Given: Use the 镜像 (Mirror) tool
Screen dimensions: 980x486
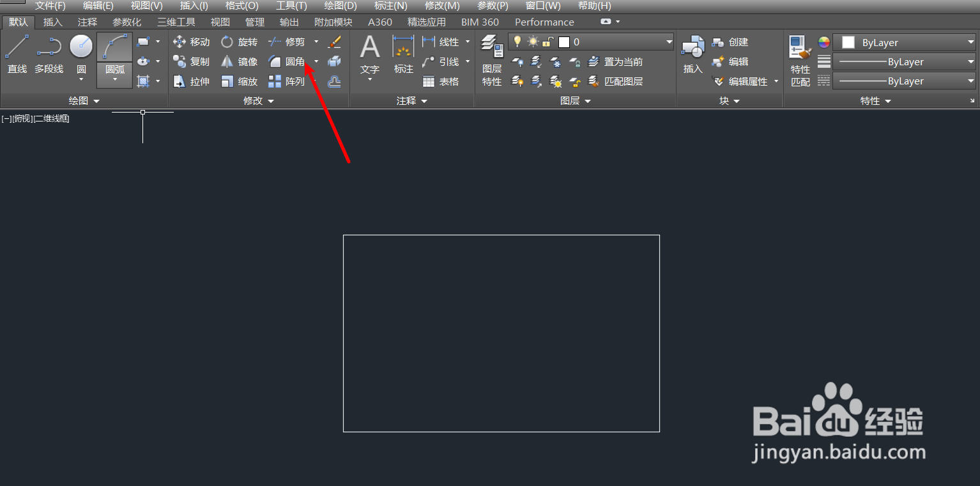Looking at the screenshot, I should click(240, 62).
